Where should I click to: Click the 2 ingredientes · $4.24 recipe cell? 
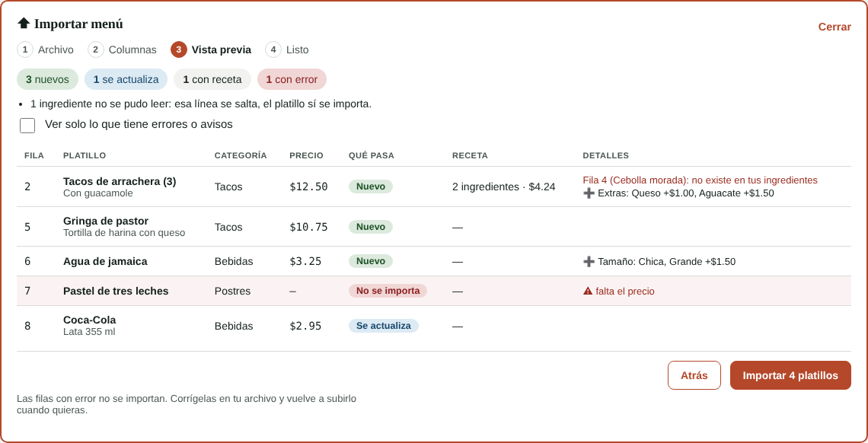[504, 187]
